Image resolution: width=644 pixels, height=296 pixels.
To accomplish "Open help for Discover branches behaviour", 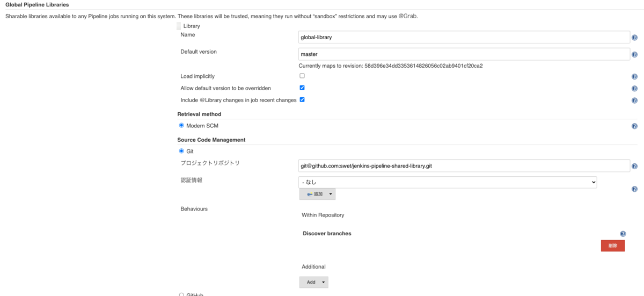I will tap(623, 234).
